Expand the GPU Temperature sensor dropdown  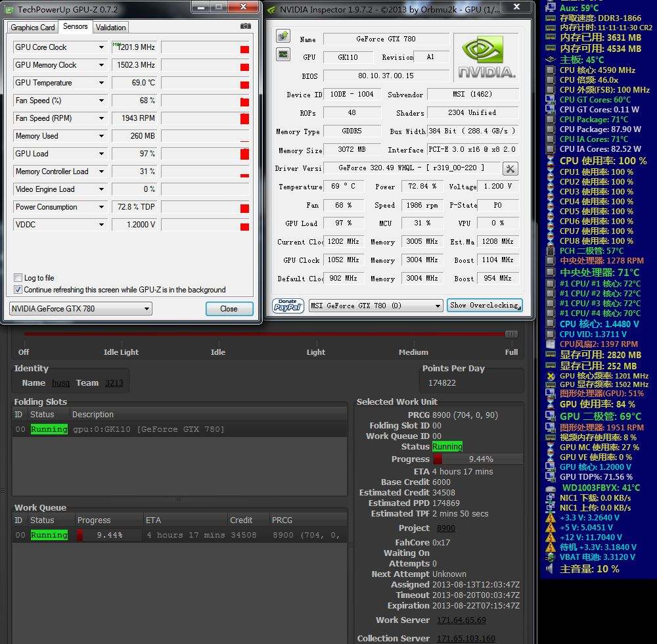click(x=101, y=83)
